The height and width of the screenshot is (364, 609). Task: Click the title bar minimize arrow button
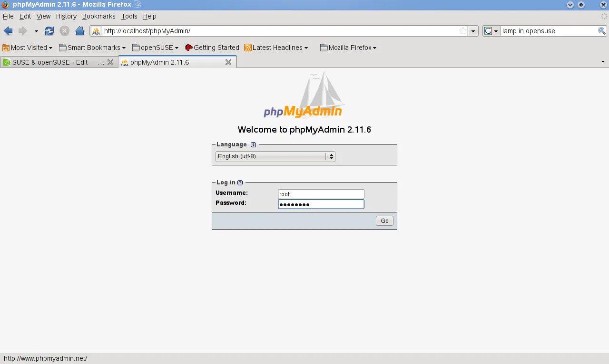tap(570, 5)
